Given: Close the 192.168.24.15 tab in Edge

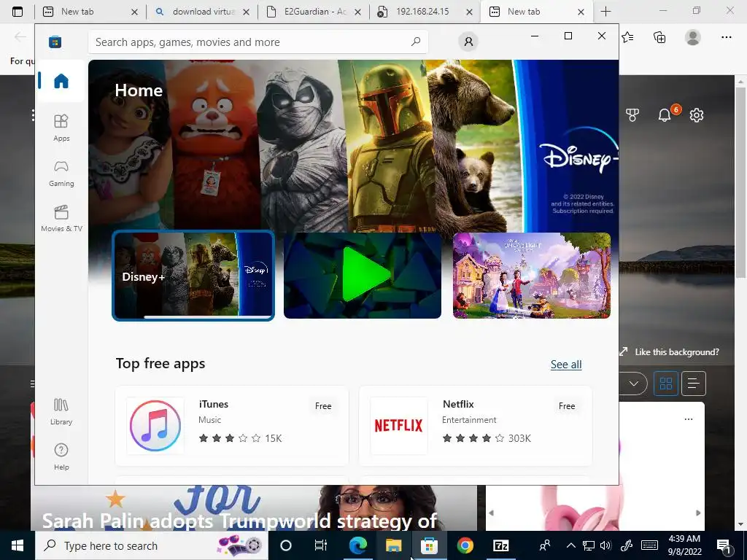Looking at the screenshot, I should (x=469, y=12).
